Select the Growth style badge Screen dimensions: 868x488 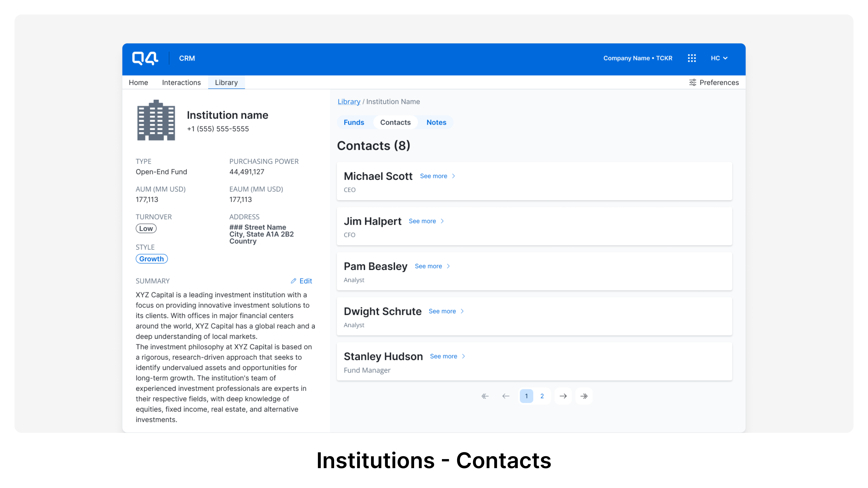point(152,259)
